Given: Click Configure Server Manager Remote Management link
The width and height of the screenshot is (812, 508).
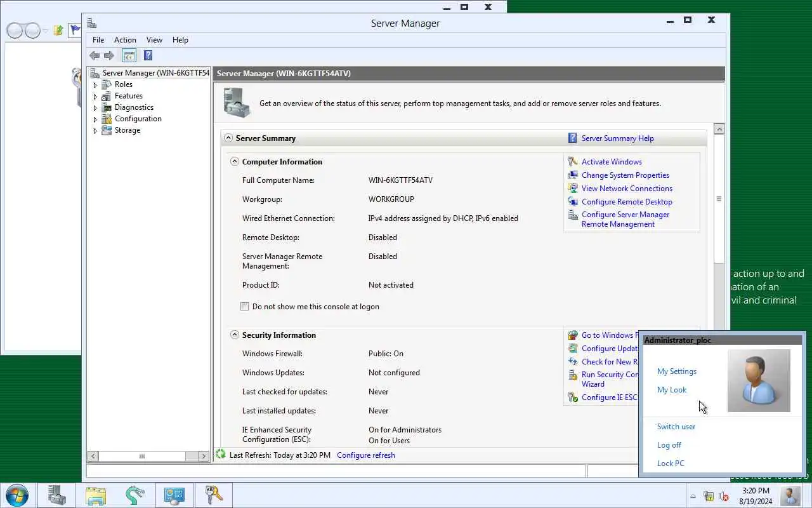Looking at the screenshot, I should coord(625,219).
